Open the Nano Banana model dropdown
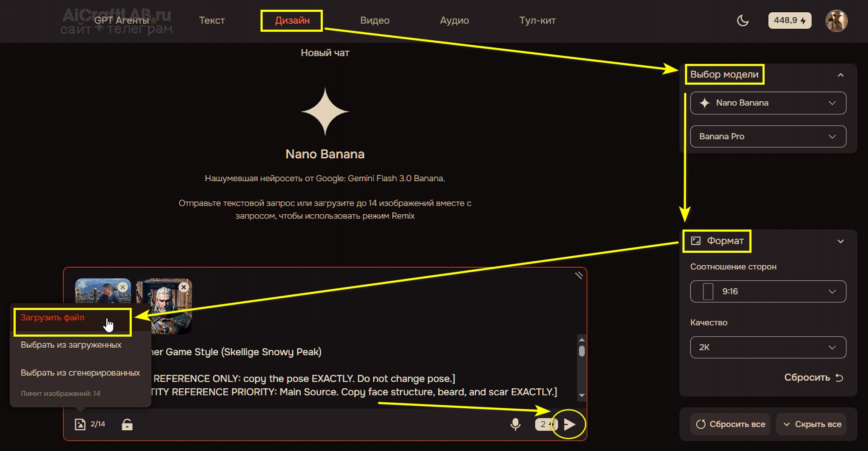The width and height of the screenshot is (868, 451). click(x=768, y=103)
